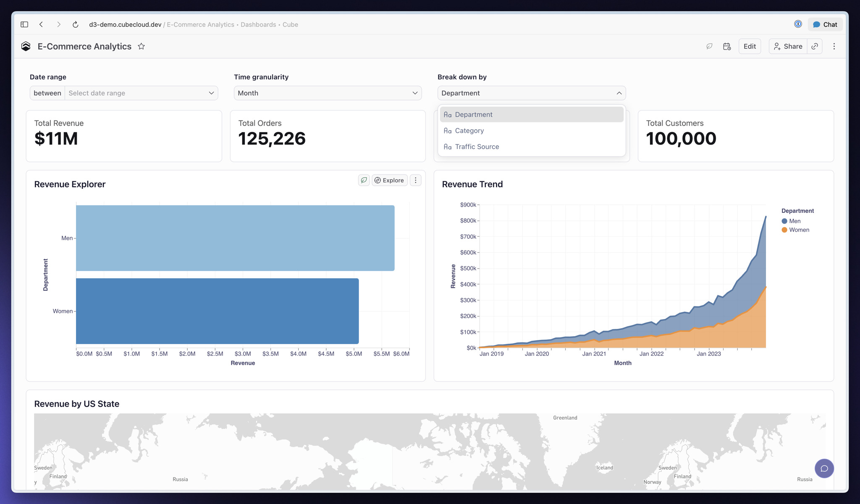Select Traffic Source option in the list

pyautogui.click(x=531, y=146)
